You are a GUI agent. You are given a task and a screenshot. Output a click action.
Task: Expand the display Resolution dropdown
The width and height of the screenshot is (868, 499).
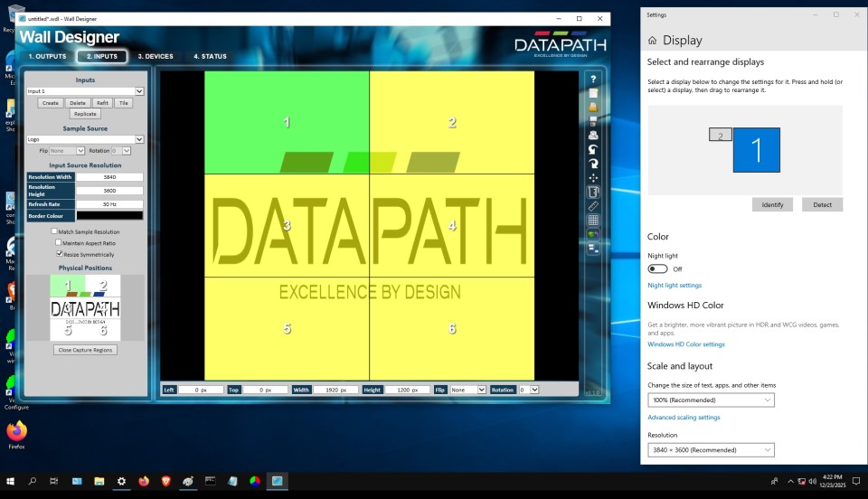(x=711, y=449)
